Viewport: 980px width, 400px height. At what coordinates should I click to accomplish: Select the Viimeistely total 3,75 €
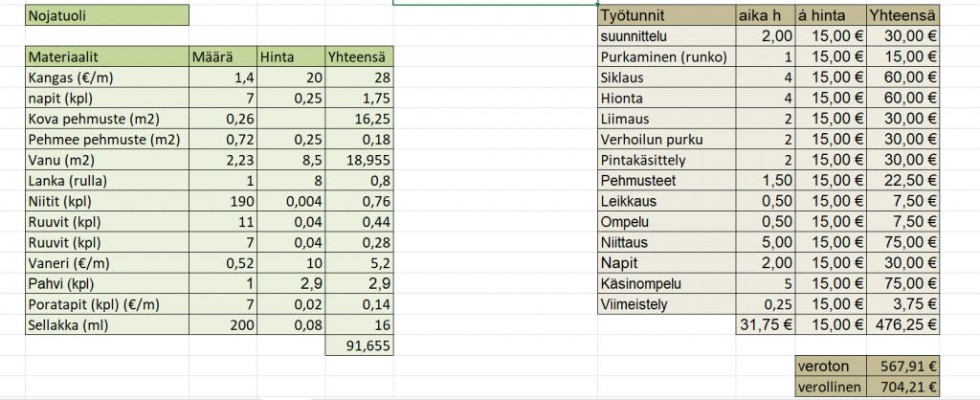tap(903, 304)
